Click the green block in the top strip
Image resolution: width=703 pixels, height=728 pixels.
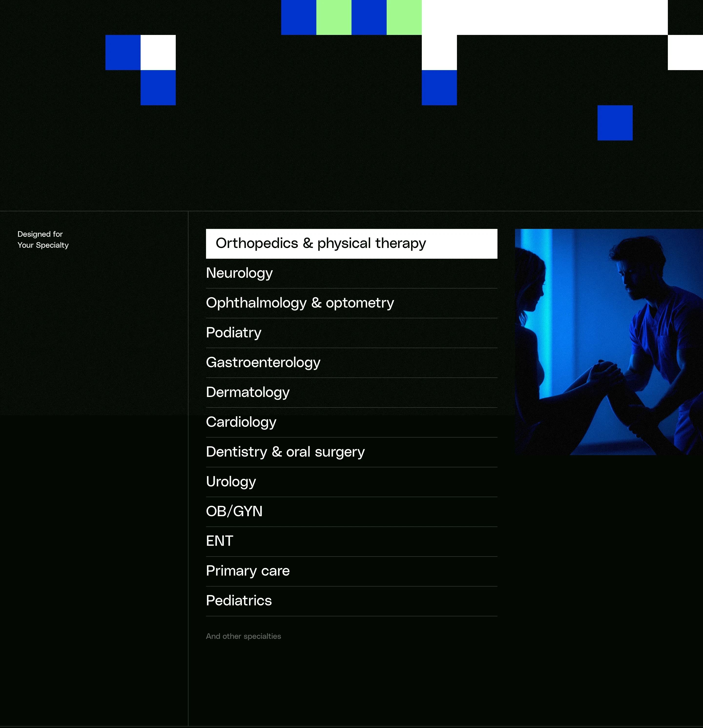pos(333,17)
